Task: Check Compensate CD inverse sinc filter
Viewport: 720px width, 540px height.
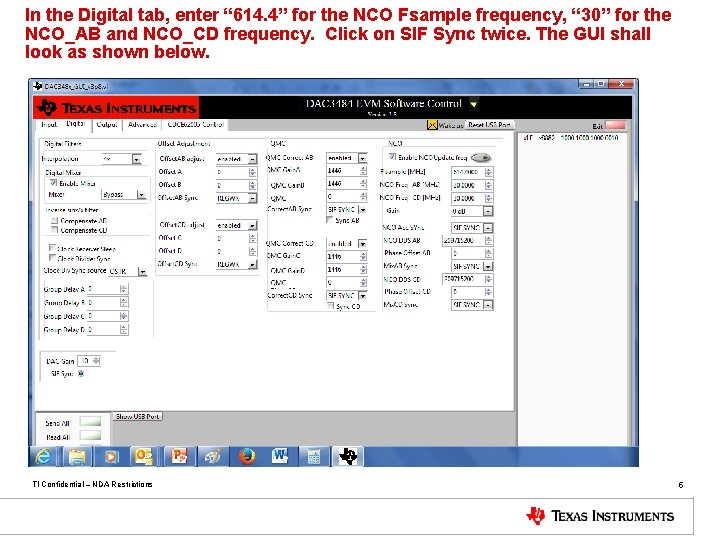Action: tap(55, 230)
